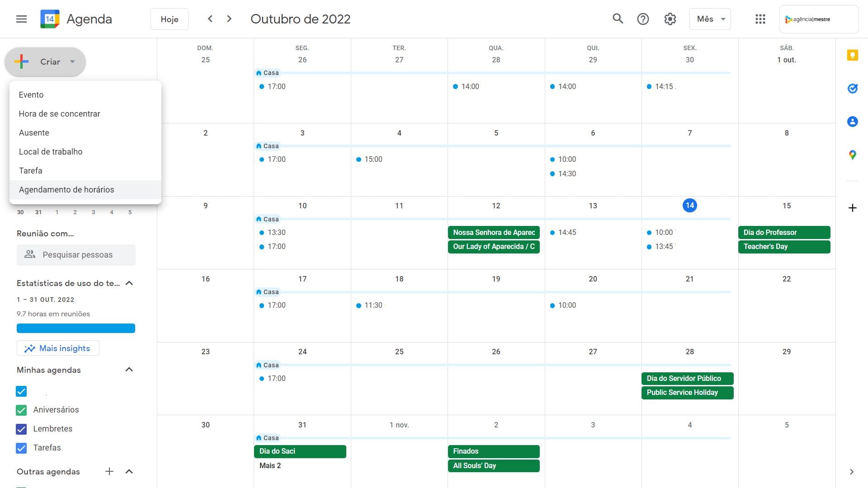Viewport: 868px width, 488px height.
Task: Open the Google apps grid
Action: (x=760, y=19)
